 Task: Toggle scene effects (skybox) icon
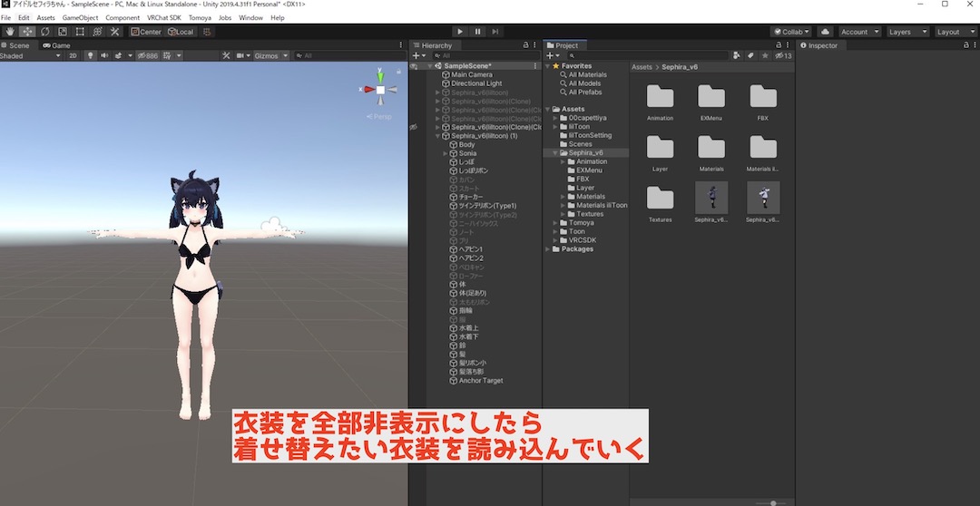coord(118,55)
